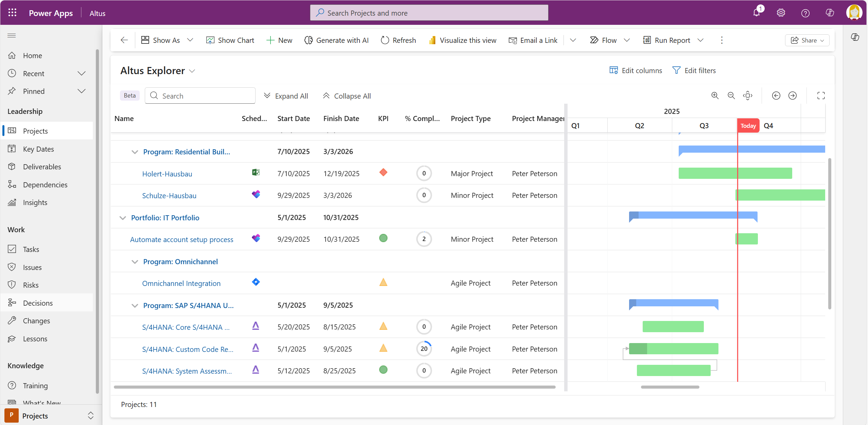The image size is (868, 425).
Task: Open Insights in the Leadership section
Action: coord(35,203)
